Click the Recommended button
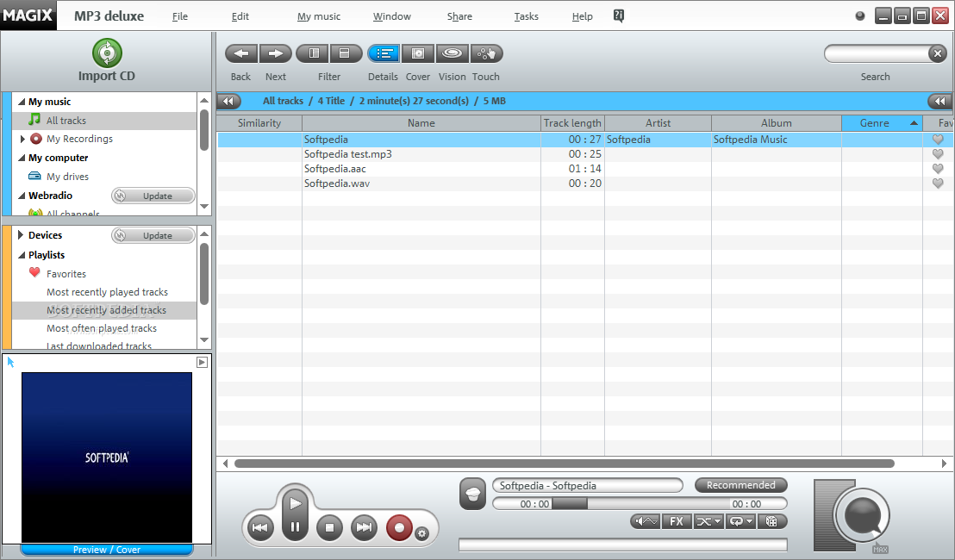The width and height of the screenshot is (955, 560). (x=740, y=485)
